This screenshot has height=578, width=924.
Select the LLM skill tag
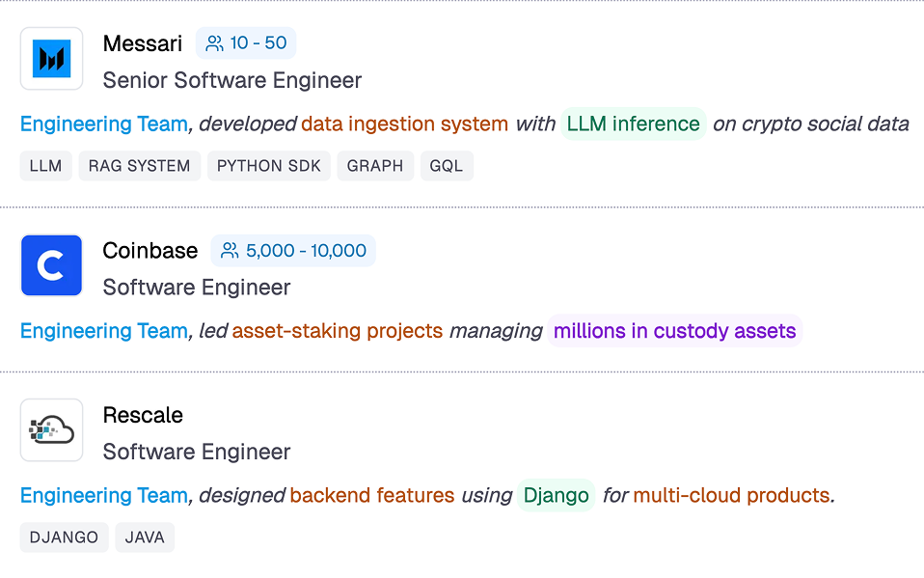46,166
